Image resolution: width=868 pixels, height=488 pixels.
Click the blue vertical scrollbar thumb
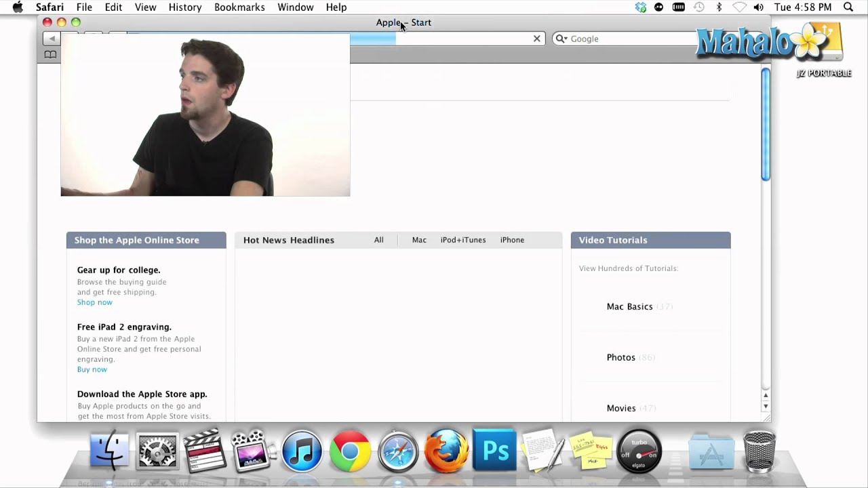(766, 124)
